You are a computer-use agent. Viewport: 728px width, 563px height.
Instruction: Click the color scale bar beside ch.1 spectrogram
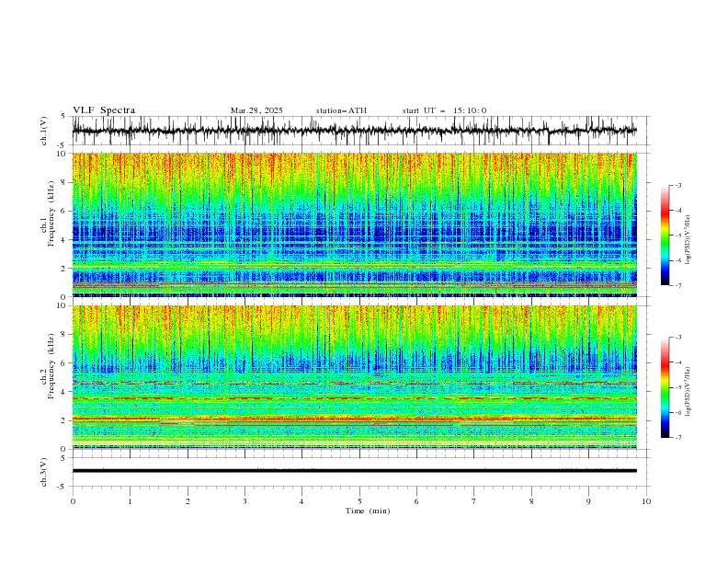tap(665, 236)
